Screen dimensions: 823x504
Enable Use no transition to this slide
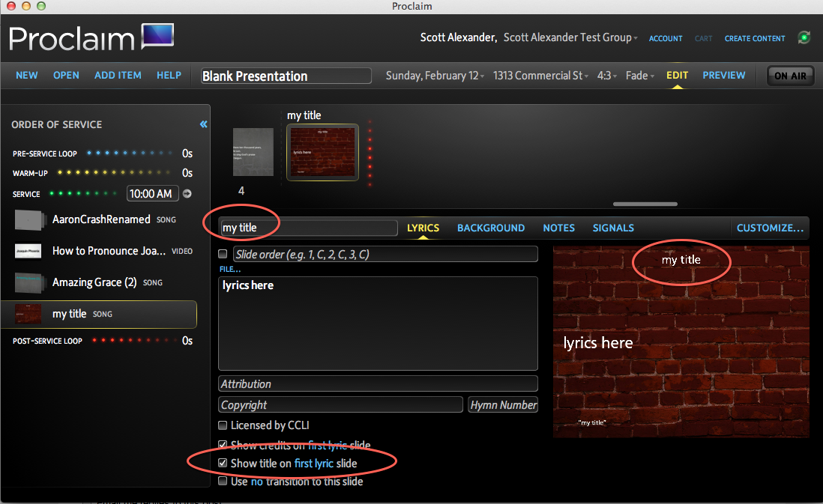tap(223, 481)
